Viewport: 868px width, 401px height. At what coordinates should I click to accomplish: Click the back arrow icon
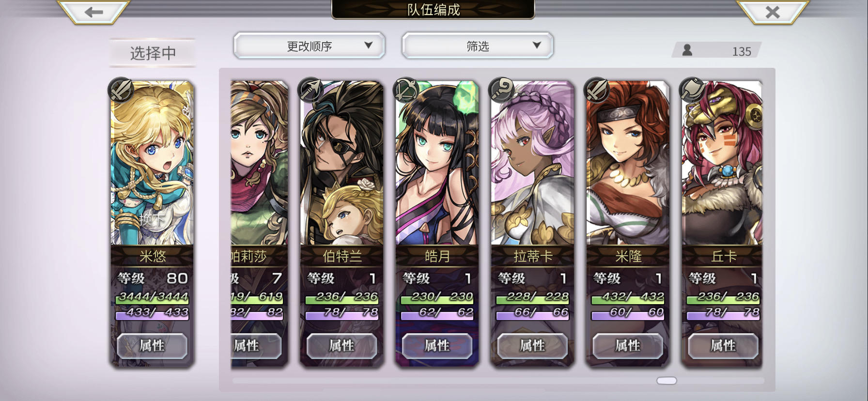[93, 12]
